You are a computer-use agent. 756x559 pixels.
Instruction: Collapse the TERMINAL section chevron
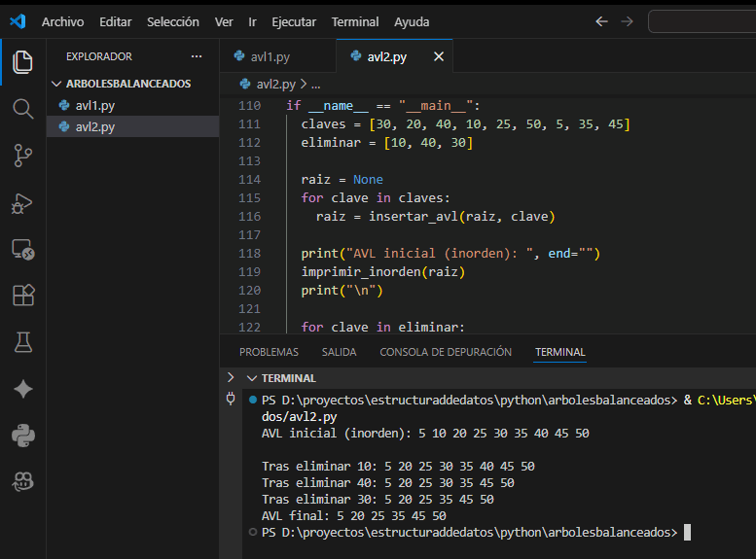[252, 377]
